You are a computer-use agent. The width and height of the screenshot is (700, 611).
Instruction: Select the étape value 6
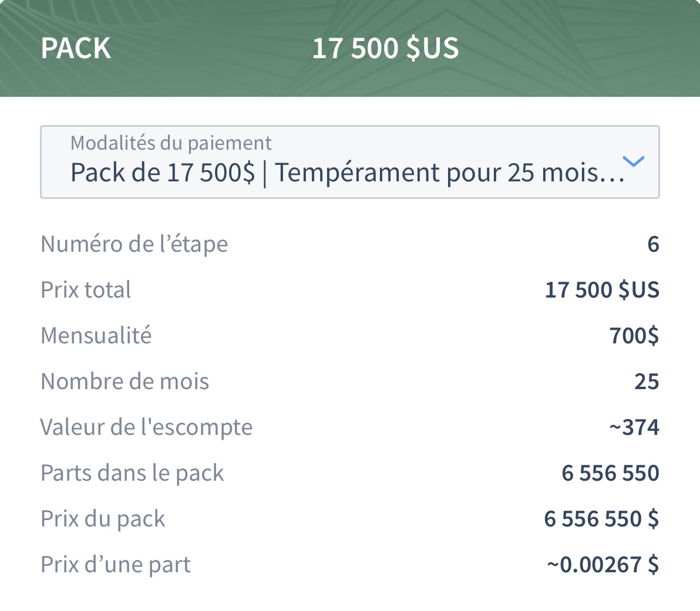[653, 244]
